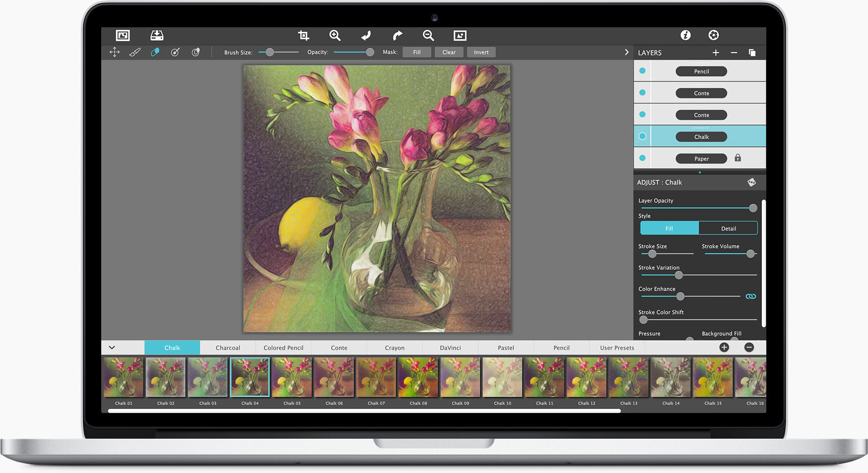Screen dimensions: 868x473
Task: Click the presets horizontal scrollbar
Action: [364, 411]
